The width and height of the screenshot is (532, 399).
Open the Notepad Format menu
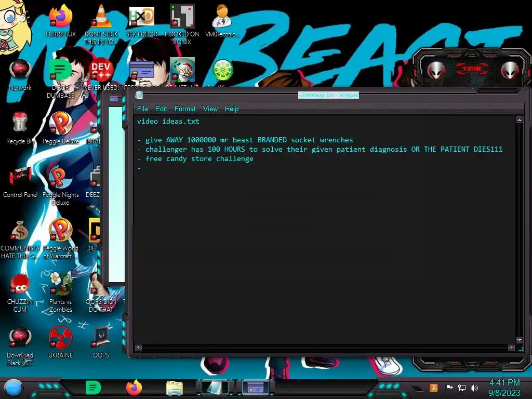[x=185, y=109]
